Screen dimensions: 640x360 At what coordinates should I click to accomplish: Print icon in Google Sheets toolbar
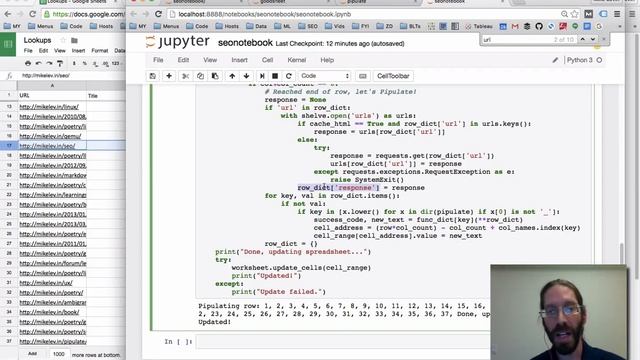pos(28,64)
